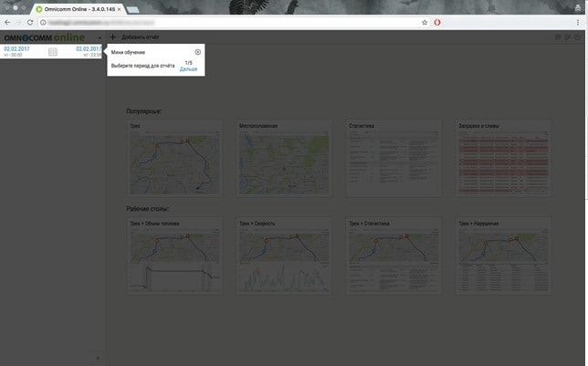Collapse the left sidebar arrow at bottom
Screen dimensions: 588x366
pyautogui.click(x=98, y=358)
